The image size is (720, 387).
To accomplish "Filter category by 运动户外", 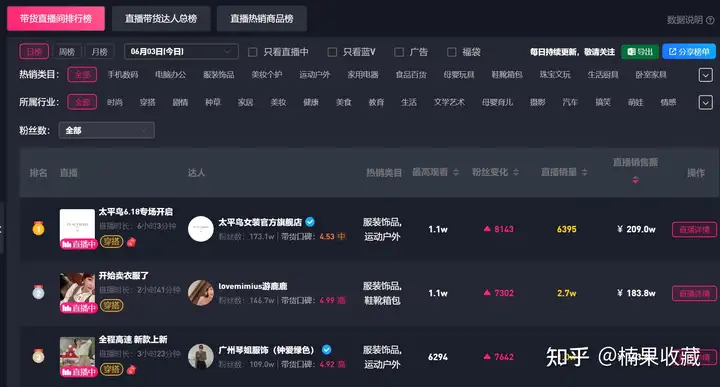I will coord(315,74).
